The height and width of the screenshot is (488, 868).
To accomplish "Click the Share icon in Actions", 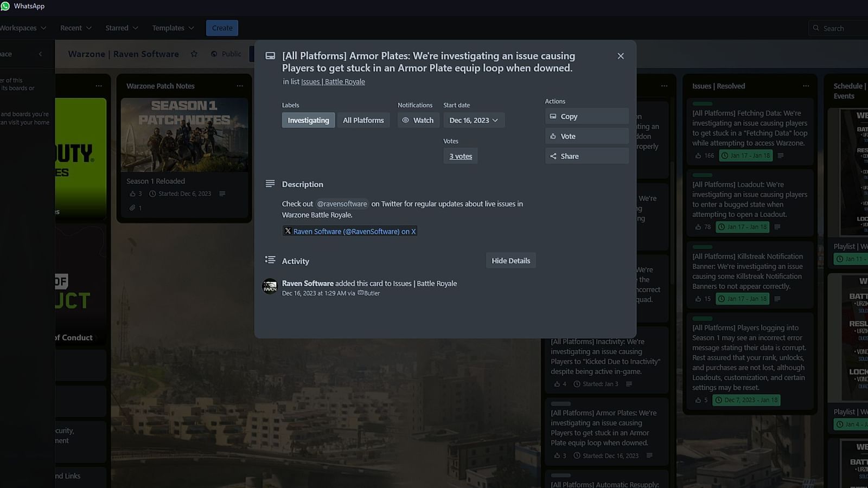I will point(554,156).
